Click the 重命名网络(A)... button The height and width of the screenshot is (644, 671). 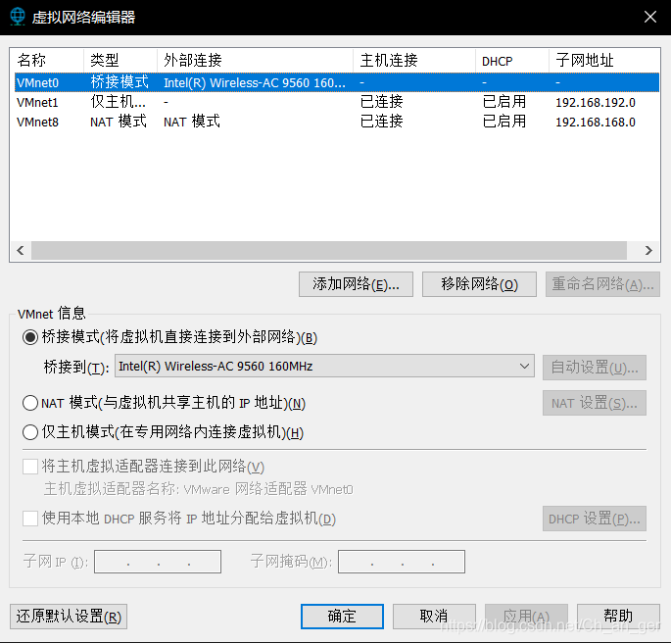(602, 284)
